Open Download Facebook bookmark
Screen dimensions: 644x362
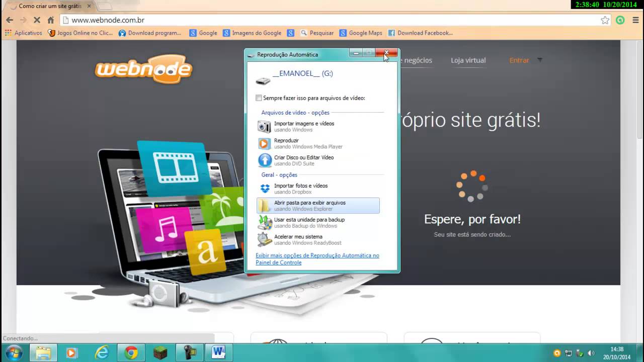pos(421,33)
